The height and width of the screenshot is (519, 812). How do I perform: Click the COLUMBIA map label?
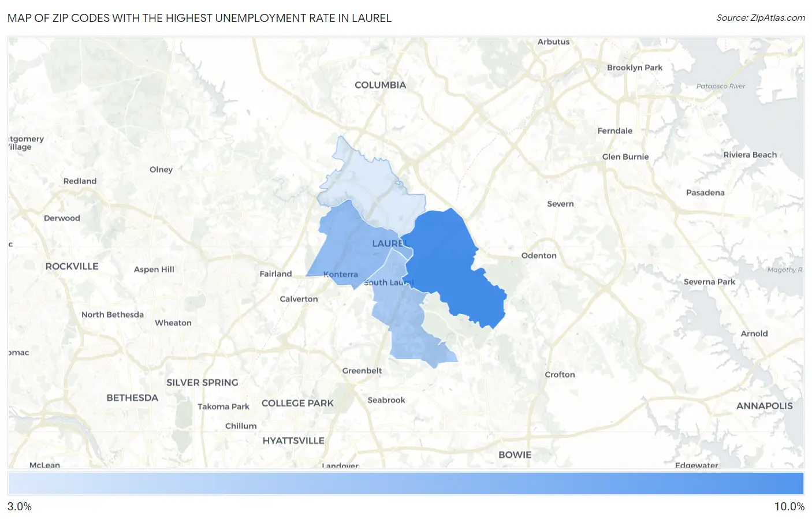380,85
